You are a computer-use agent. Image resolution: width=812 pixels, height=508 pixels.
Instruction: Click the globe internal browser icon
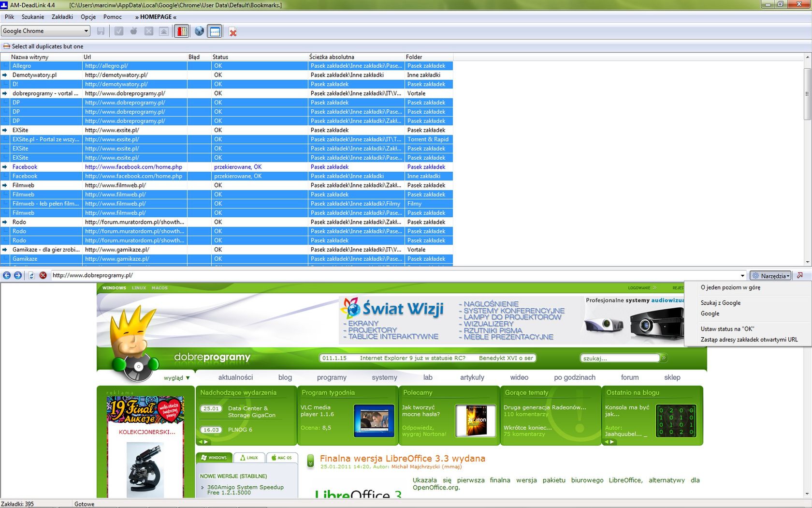[199, 31]
